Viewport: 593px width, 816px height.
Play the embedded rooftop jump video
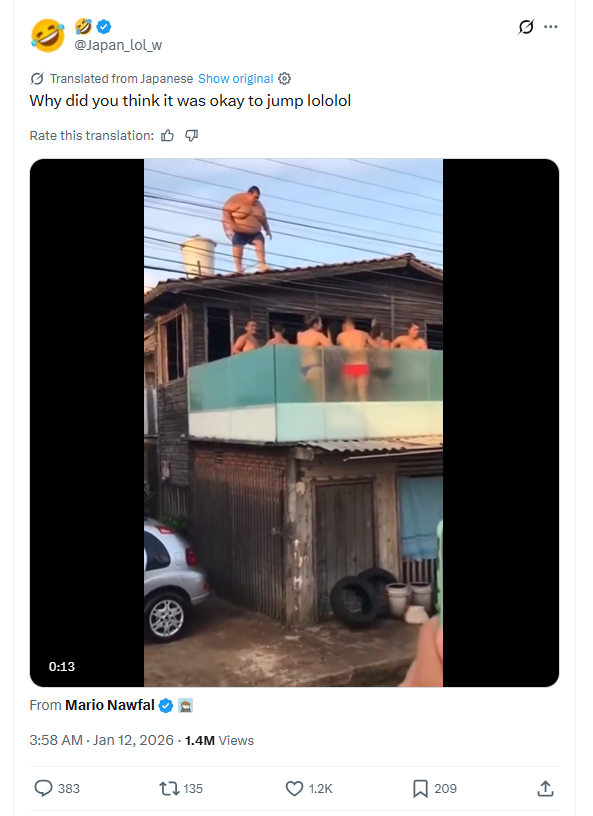pyautogui.click(x=294, y=423)
